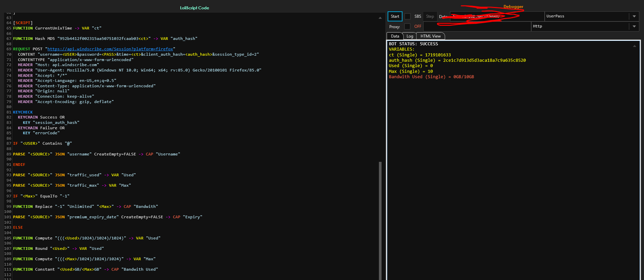Click the KEY "session_auth_hash" line
Viewport: 644px width, 280px height.
tap(51, 122)
